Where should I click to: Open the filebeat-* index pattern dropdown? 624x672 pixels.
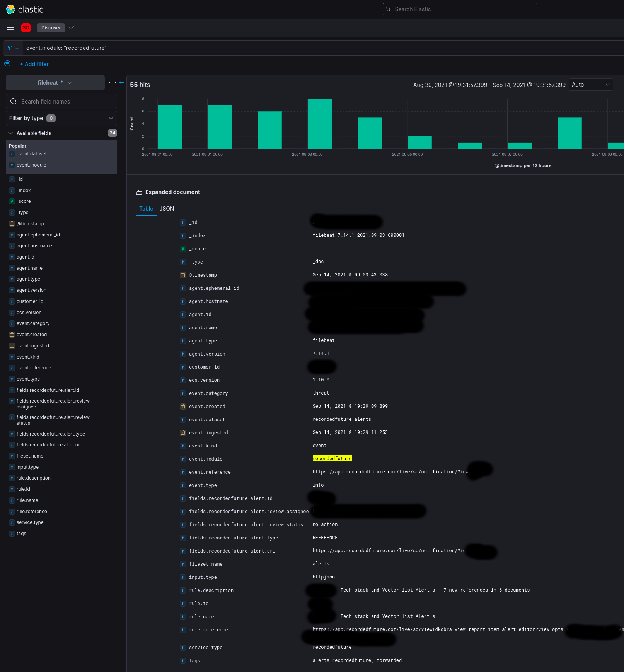click(55, 83)
